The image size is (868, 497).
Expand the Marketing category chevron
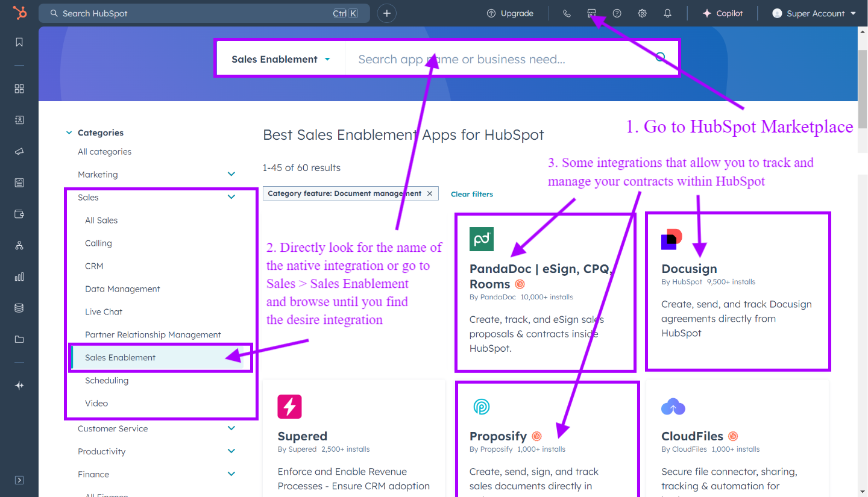231,173
